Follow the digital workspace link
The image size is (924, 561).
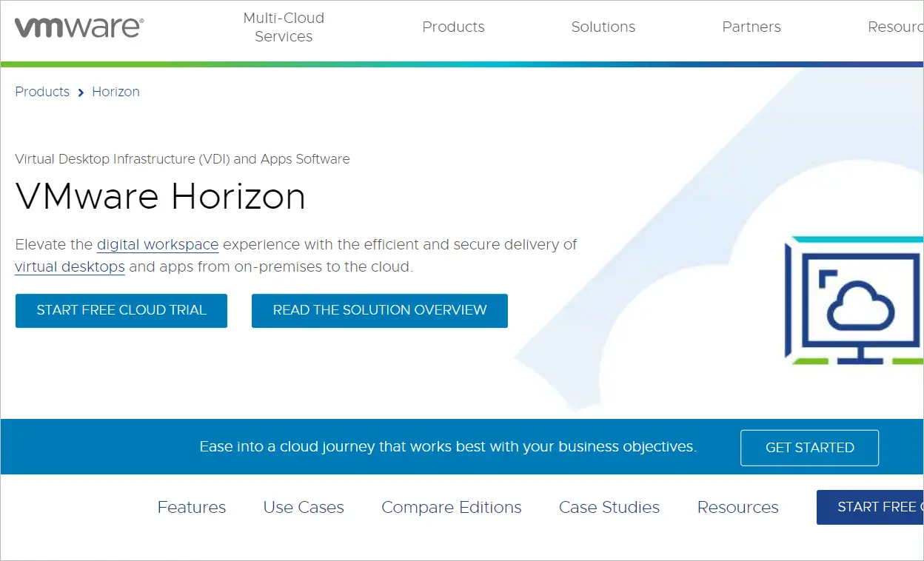point(158,245)
